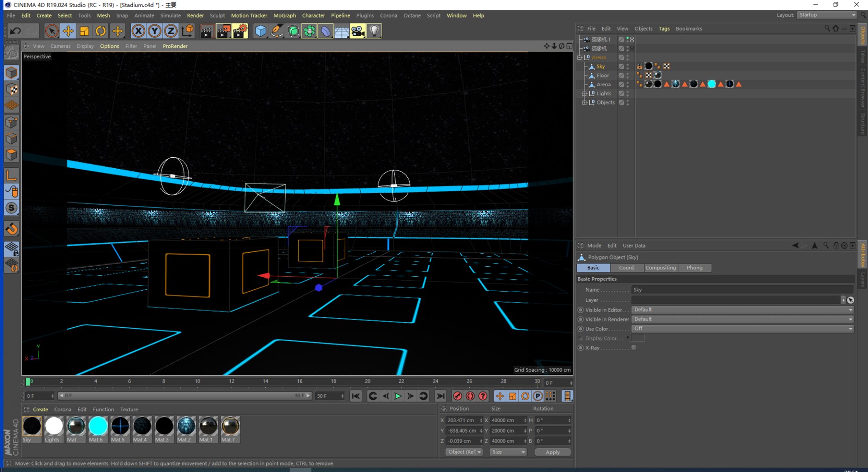Open Object (Rel) coordinate mode dropdown
Screen dimensions: 868x472
[x=464, y=452]
